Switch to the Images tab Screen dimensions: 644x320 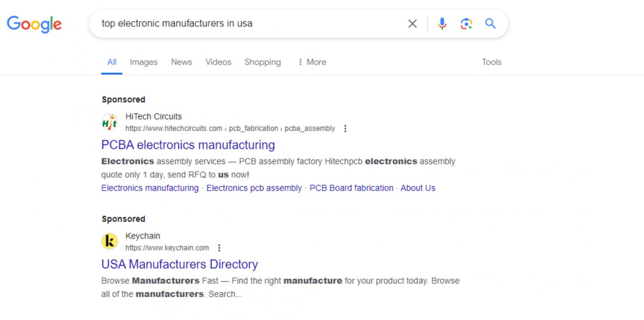143,62
